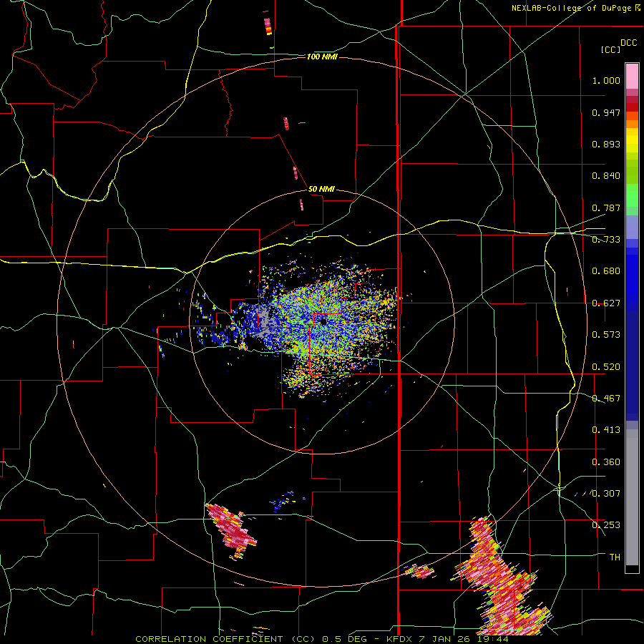The width and height of the screenshot is (644, 644).
Task: Click the 0.307 value on the color scale
Action: pyautogui.click(x=606, y=494)
